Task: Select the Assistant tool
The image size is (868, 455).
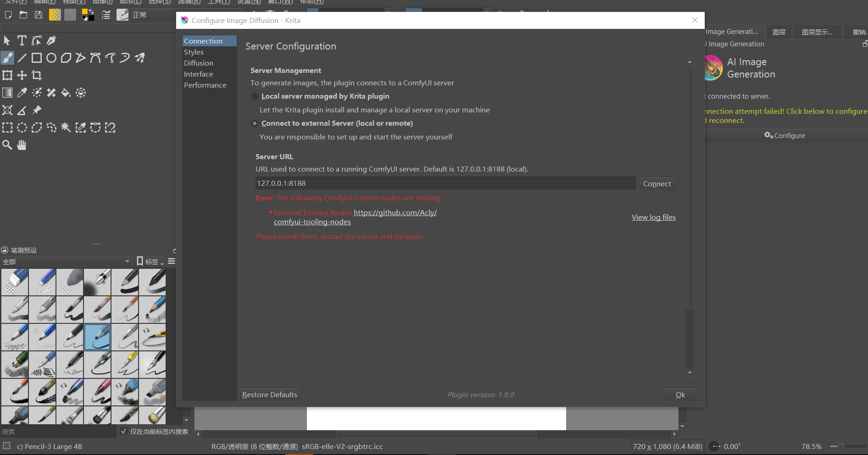Action: 7,110
